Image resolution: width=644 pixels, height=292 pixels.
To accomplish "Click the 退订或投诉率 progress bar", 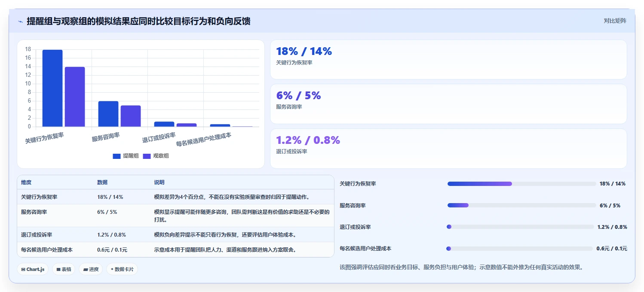I will [x=520, y=227].
